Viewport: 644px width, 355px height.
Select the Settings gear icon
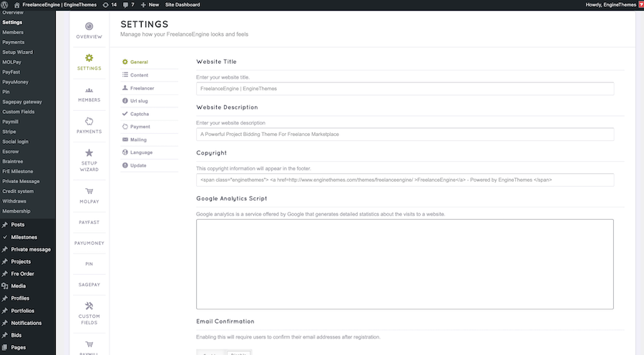(x=89, y=58)
